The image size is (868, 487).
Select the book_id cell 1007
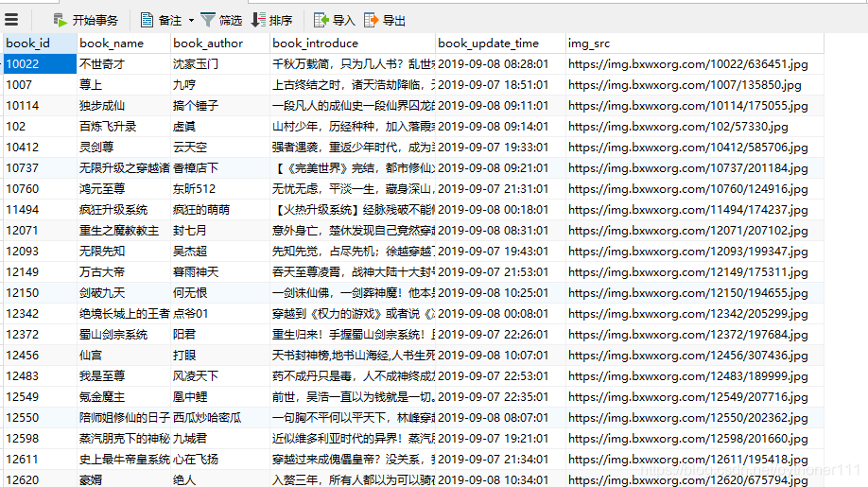40,85
